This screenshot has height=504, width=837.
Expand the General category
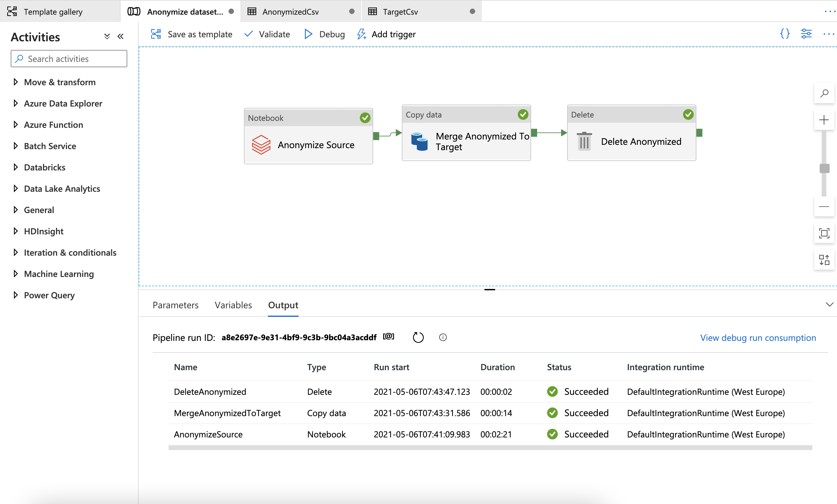(16, 210)
